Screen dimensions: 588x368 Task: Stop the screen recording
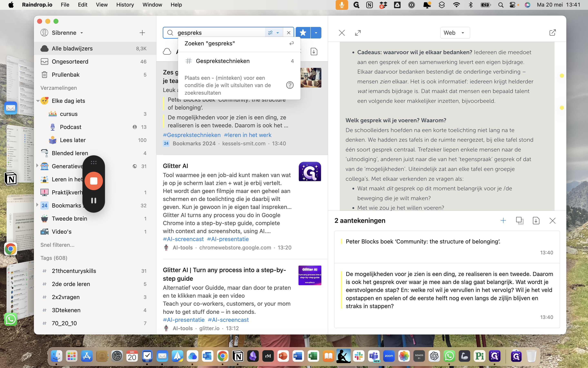click(94, 181)
